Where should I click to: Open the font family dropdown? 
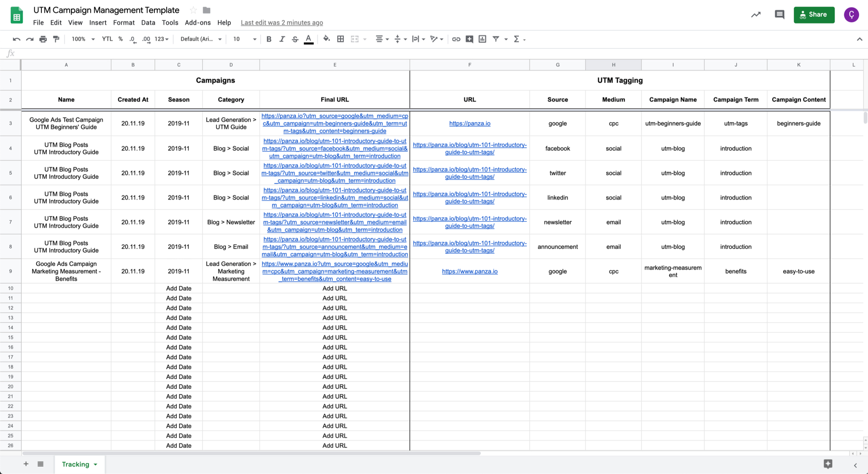point(201,39)
